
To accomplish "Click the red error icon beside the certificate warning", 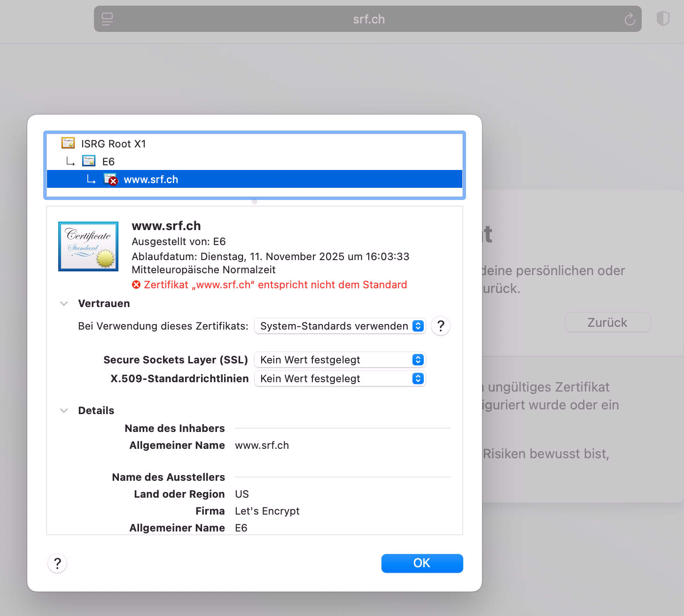I will coord(136,285).
